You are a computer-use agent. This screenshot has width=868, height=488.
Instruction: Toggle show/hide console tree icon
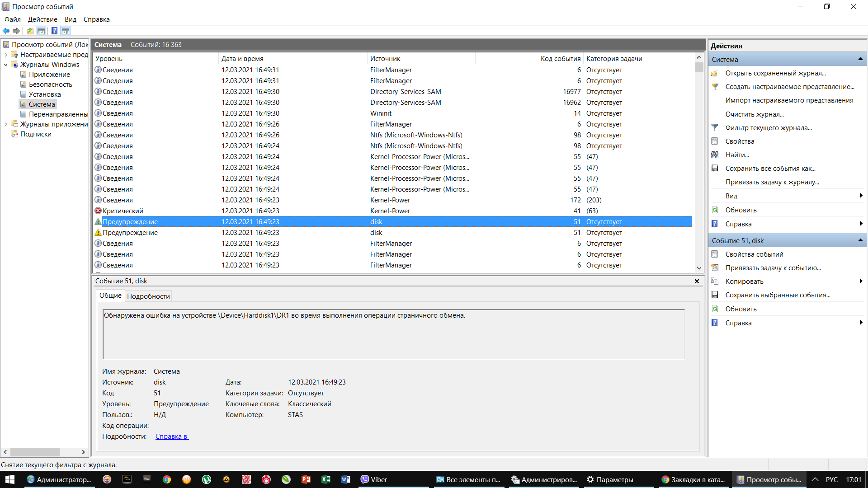tap(41, 31)
